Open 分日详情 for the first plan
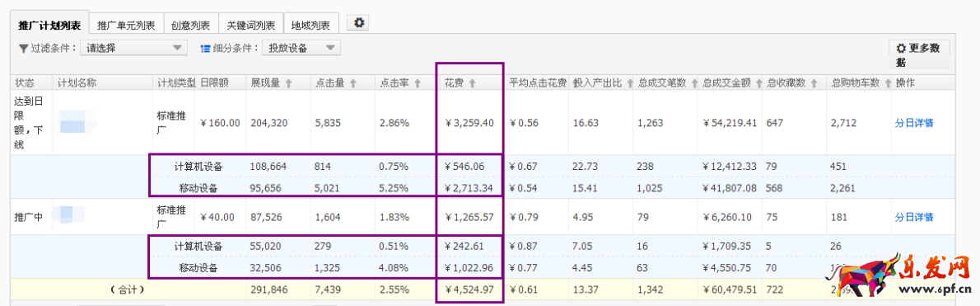This screenshot has height=306, width=980. 914,123
